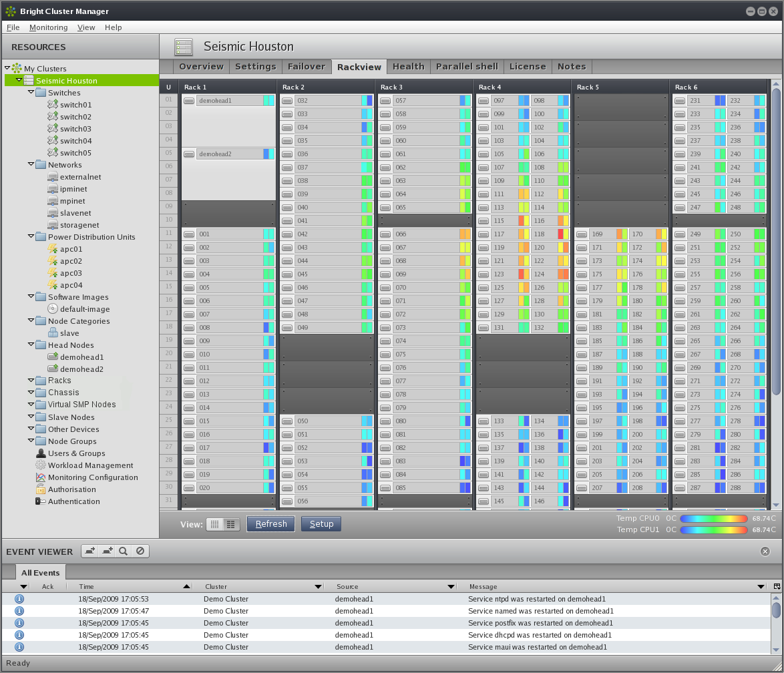784x673 pixels.
Task: Click the Workload Management gear icon
Action: pyautogui.click(x=41, y=465)
